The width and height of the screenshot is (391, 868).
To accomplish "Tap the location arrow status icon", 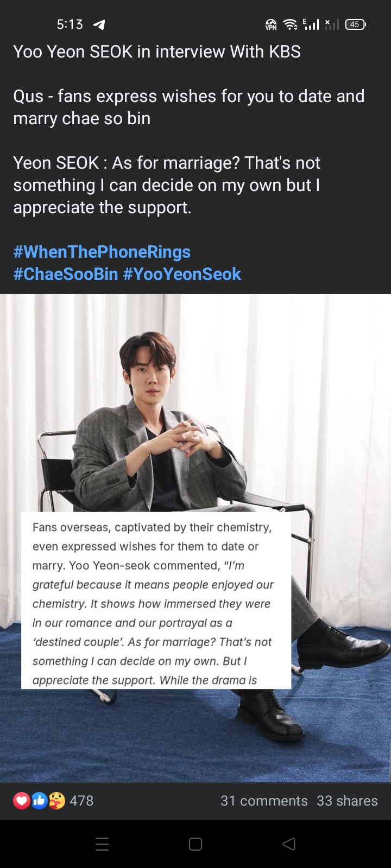I will tap(99, 24).
